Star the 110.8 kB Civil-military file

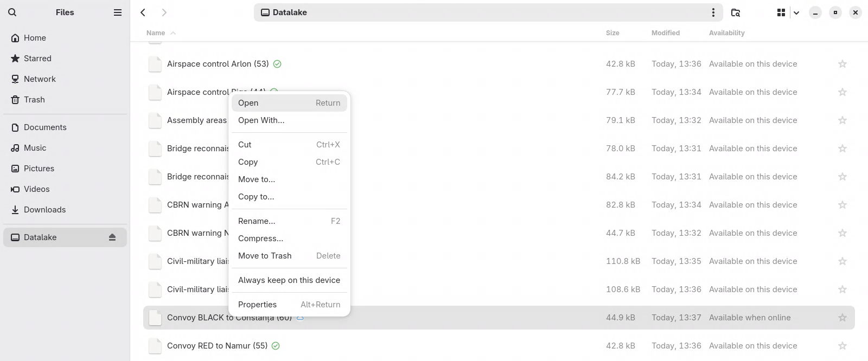[843, 261]
